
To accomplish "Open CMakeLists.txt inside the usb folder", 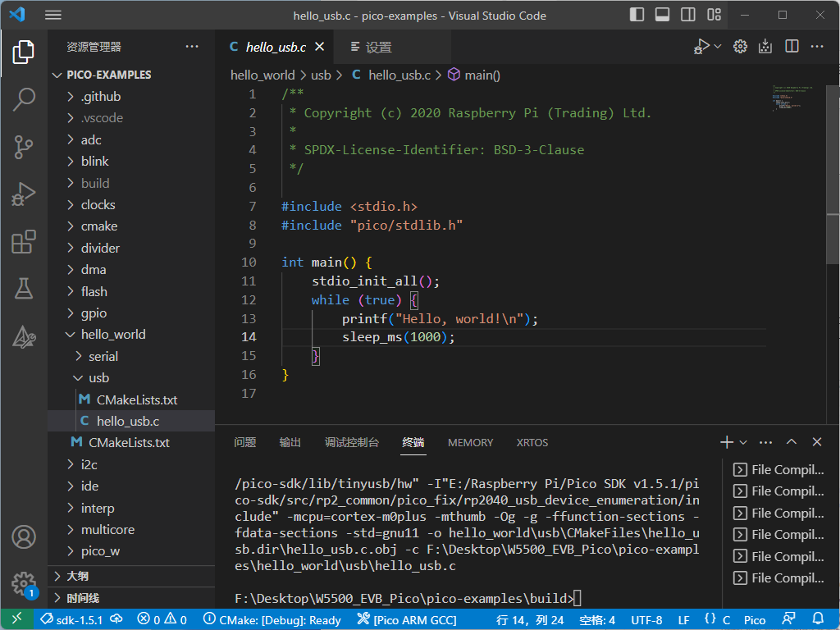I will click(136, 399).
